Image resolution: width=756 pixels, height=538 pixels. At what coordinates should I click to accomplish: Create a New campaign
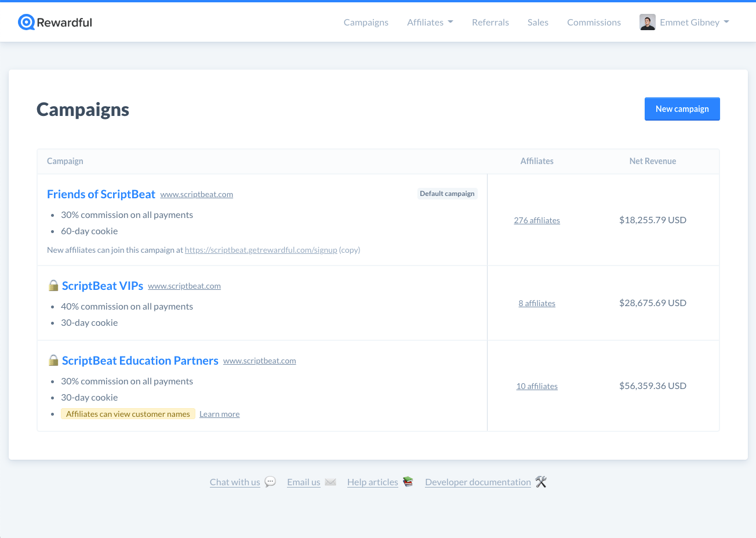pos(682,109)
